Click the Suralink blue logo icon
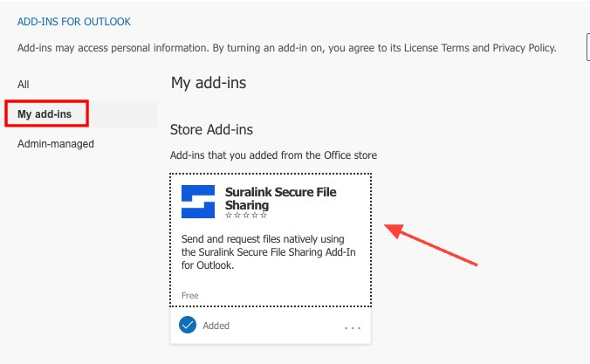590x364 pixels. click(x=198, y=202)
